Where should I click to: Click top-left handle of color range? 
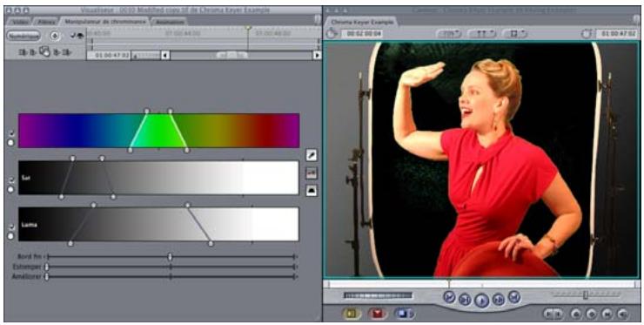point(147,111)
